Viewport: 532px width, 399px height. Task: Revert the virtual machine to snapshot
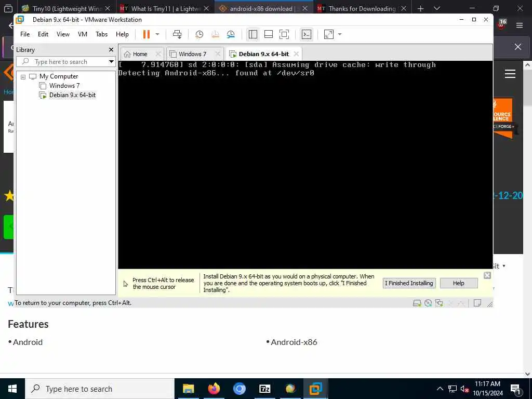pyautogui.click(x=215, y=34)
